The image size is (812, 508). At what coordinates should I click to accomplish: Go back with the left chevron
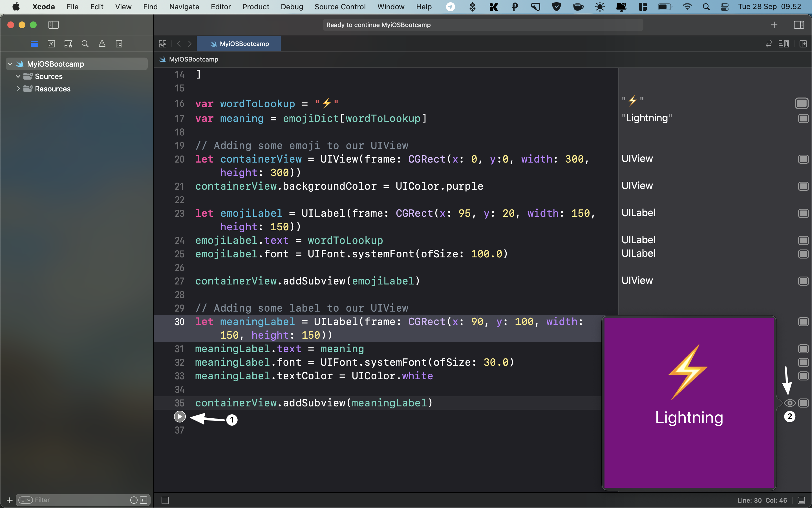[x=179, y=44]
